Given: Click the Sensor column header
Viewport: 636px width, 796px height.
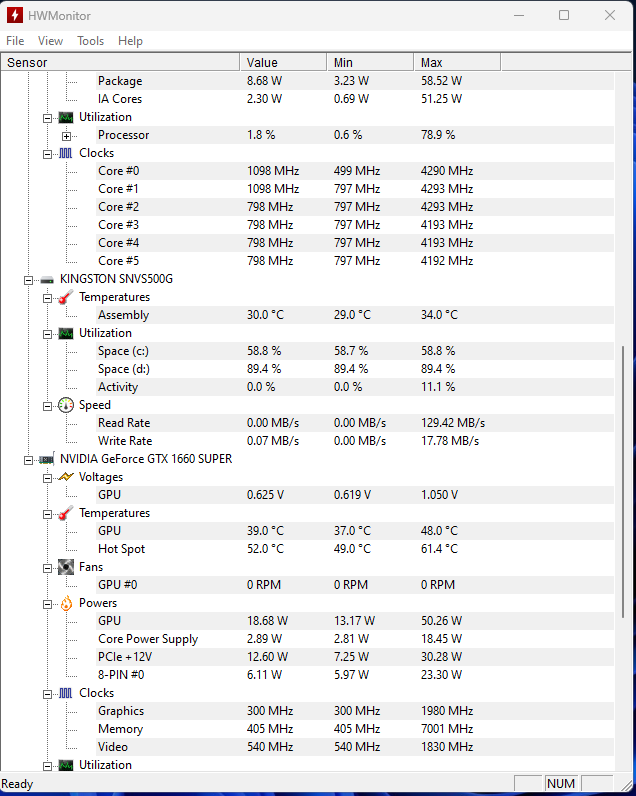Looking at the screenshot, I should point(120,62).
